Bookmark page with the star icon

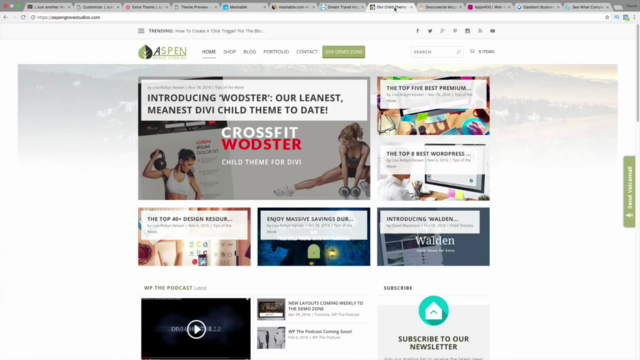pyautogui.click(x=607, y=17)
